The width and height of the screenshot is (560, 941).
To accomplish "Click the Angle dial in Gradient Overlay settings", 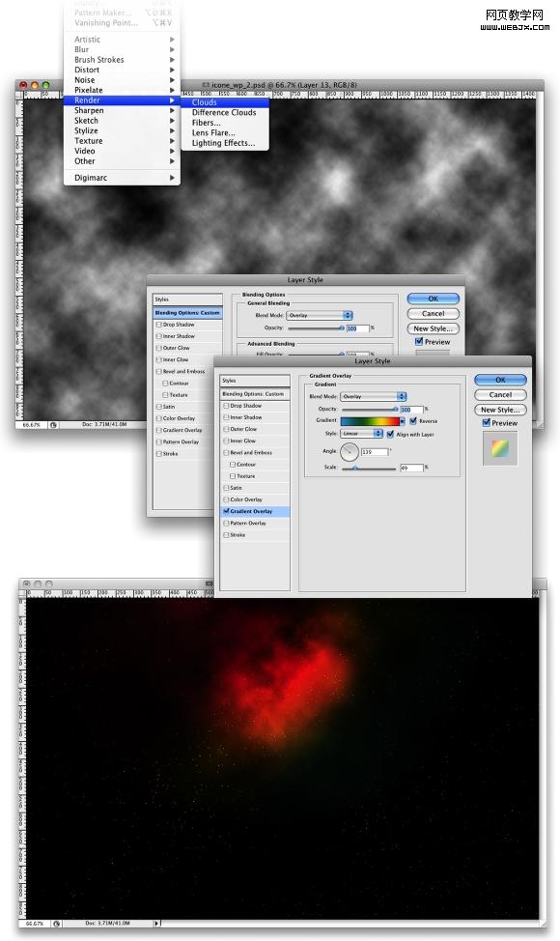I will pyautogui.click(x=349, y=452).
